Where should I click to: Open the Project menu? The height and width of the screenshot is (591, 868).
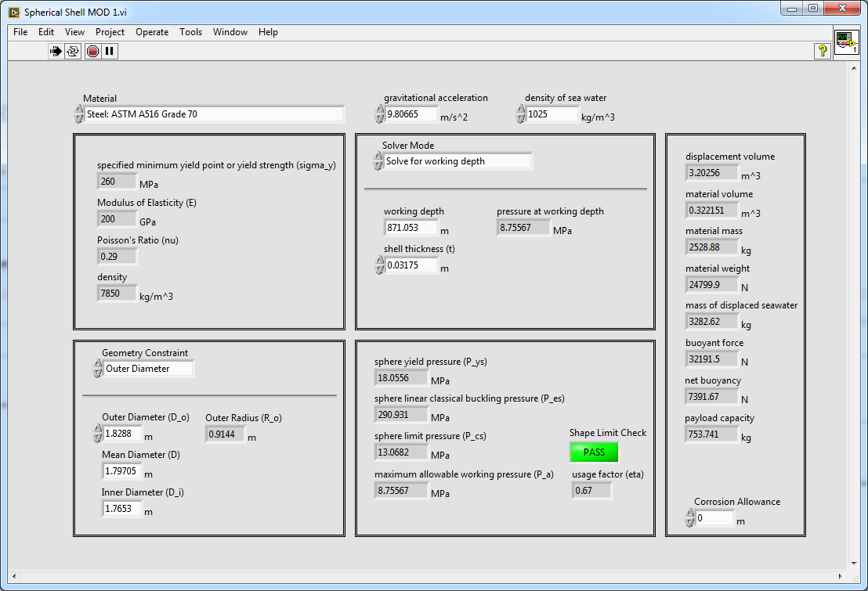(110, 32)
